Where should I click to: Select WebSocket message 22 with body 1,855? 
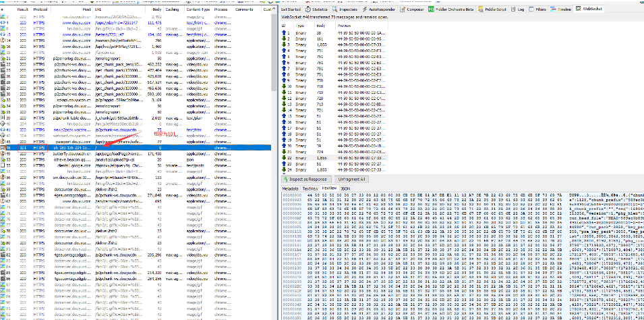pyautogui.click(x=334, y=158)
